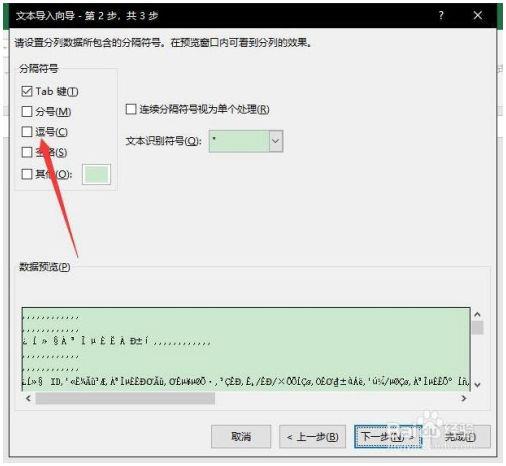Screen dimensions: 506x466
Task: Go back with the 上一步 button
Action: click(313, 436)
